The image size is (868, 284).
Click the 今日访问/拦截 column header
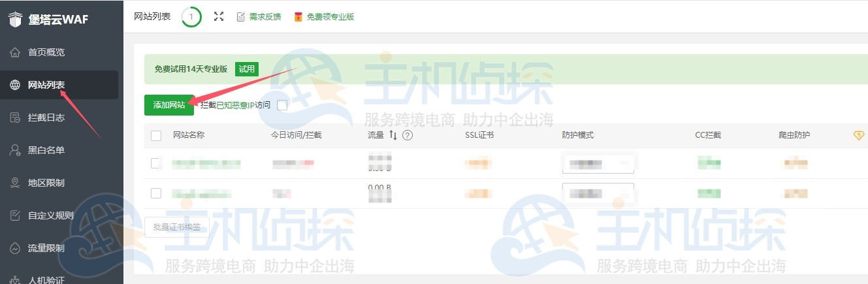(x=297, y=135)
